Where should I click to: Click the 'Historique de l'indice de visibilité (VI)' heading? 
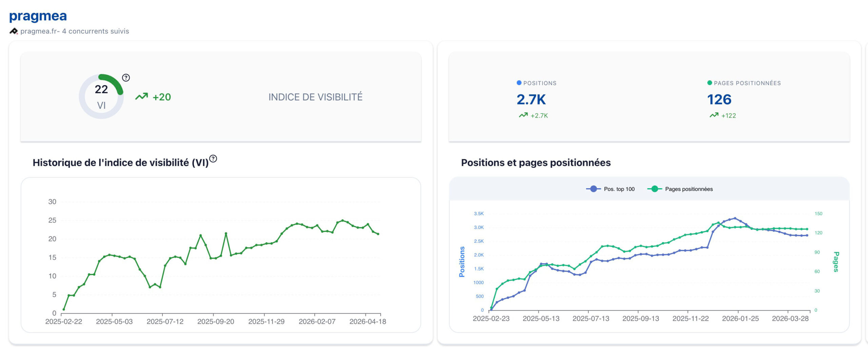(120, 163)
